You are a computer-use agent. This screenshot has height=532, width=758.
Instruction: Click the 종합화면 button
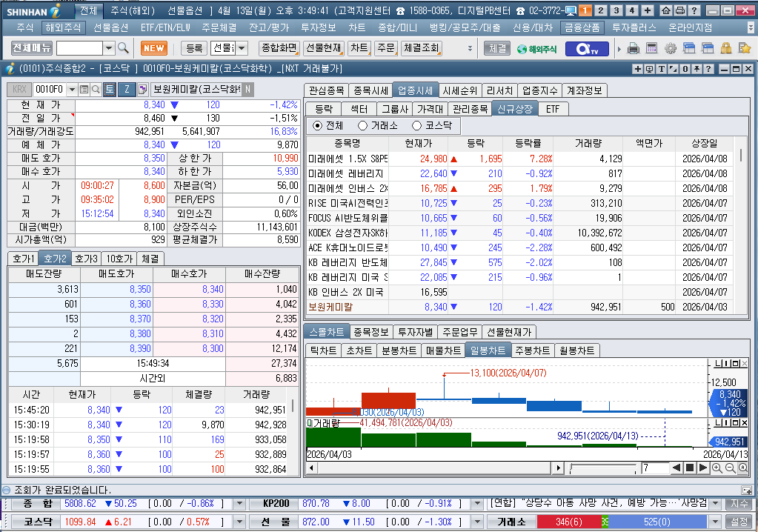pos(279,48)
